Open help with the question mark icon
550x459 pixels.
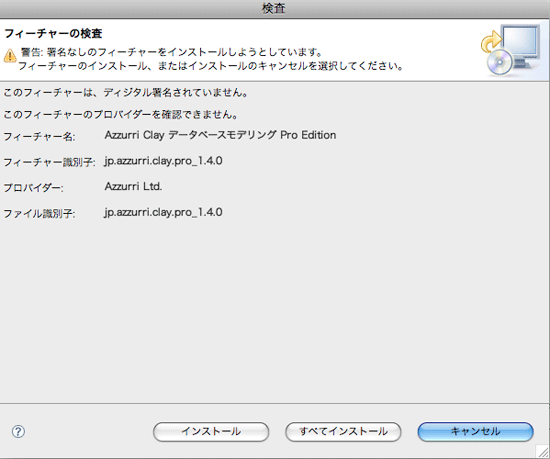pos(18,431)
